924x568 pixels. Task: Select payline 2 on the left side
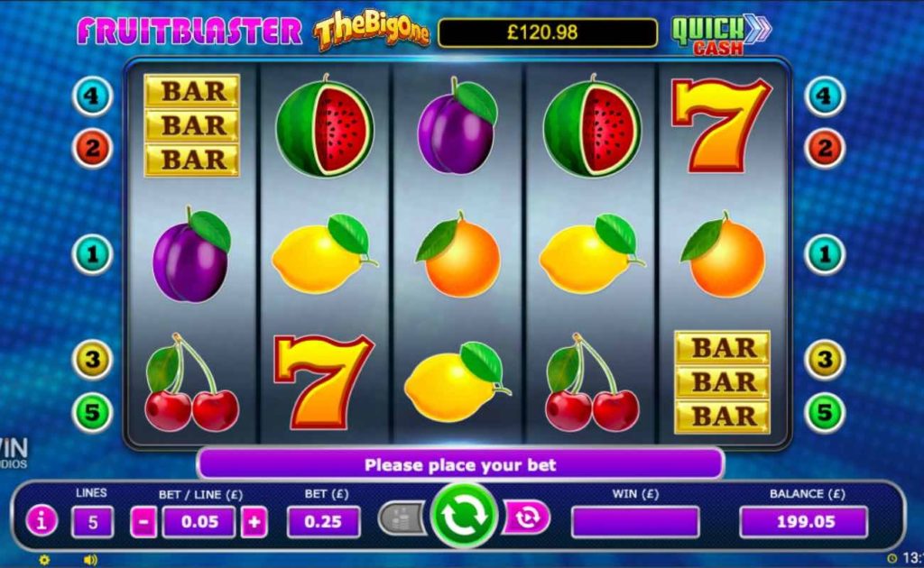point(93,149)
